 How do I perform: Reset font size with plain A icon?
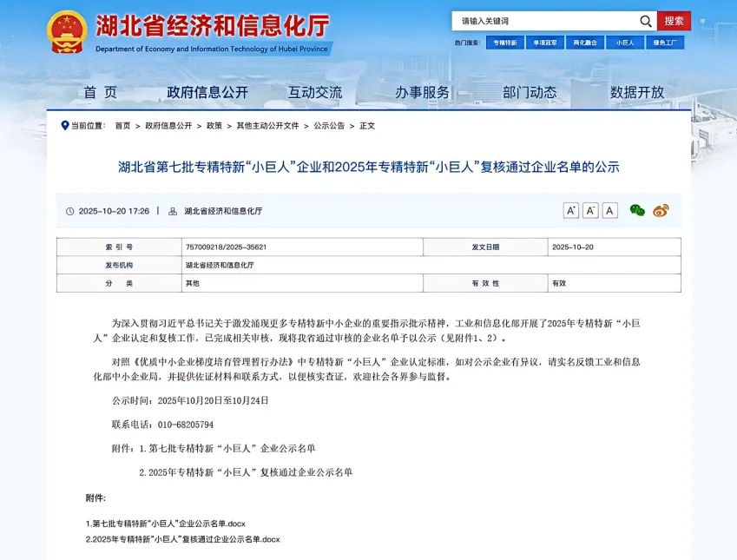click(610, 210)
